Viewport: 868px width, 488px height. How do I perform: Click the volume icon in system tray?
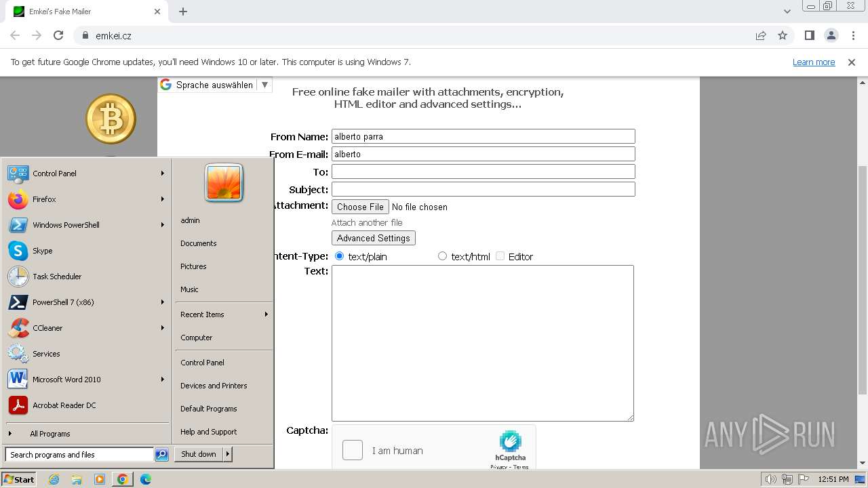tap(771, 479)
